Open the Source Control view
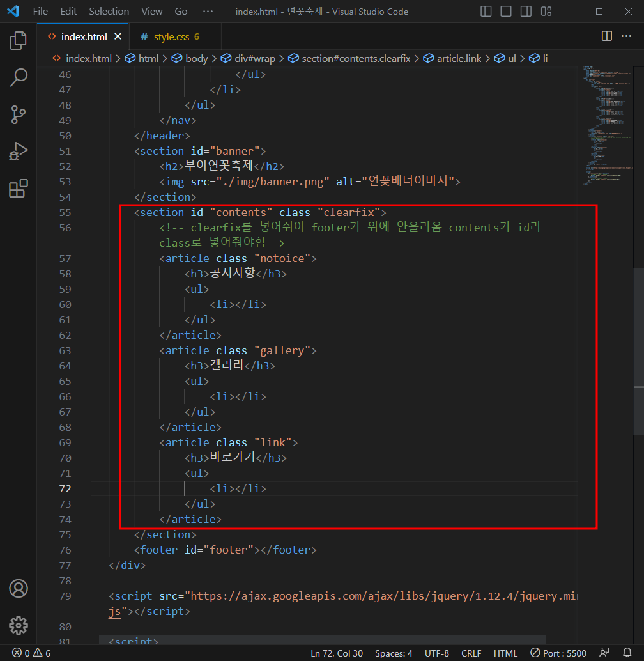 [x=18, y=114]
